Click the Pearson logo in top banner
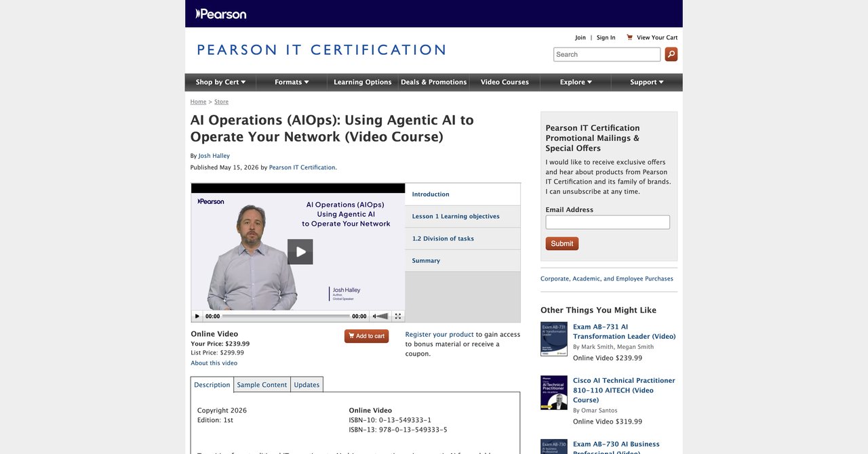 (x=221, y=14)
